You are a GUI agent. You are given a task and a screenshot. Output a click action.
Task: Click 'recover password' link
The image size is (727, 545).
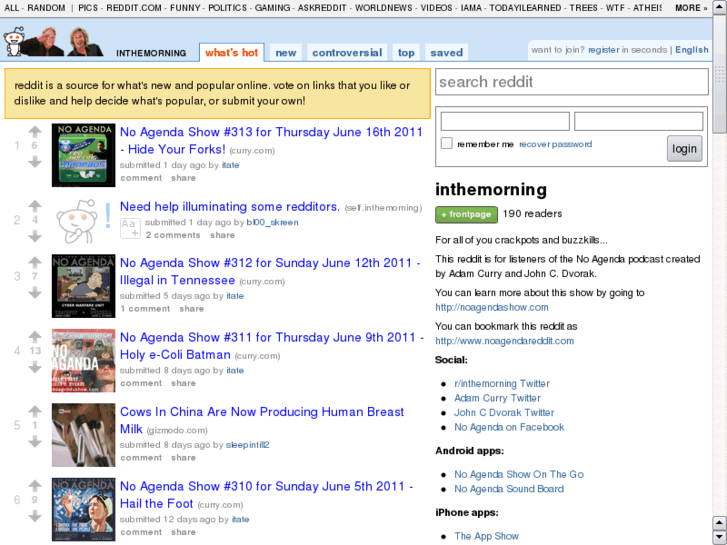tap(555, 144)
